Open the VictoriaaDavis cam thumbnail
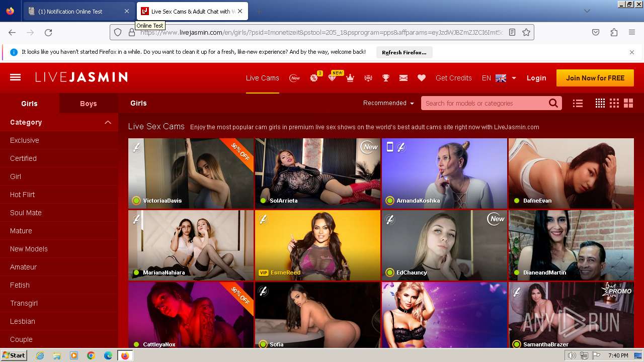This screenshot has width=644, height=362. pyautogui.click(x=191, y=173)
